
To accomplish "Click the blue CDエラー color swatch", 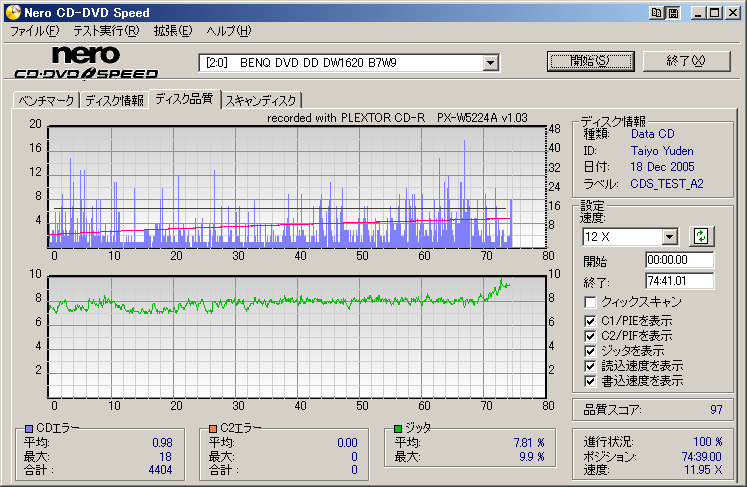I will pos(29,428).
